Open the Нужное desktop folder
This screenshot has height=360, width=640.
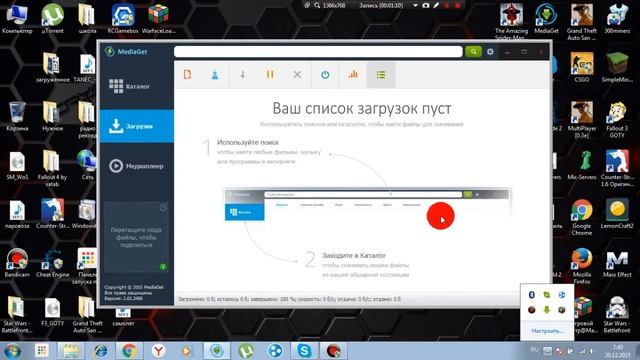52,116
